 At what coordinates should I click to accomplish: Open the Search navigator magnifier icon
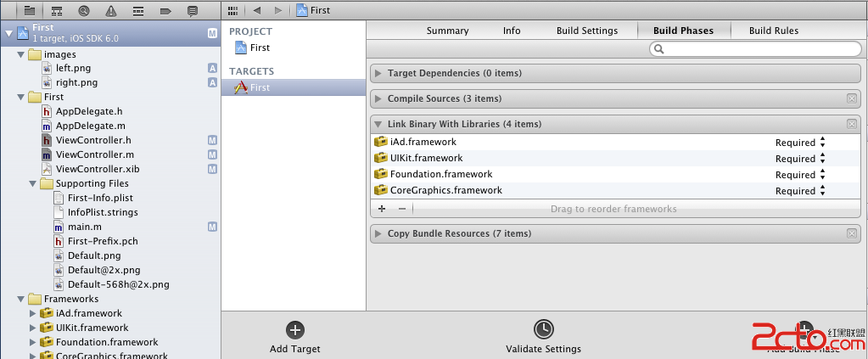point(84,11)
